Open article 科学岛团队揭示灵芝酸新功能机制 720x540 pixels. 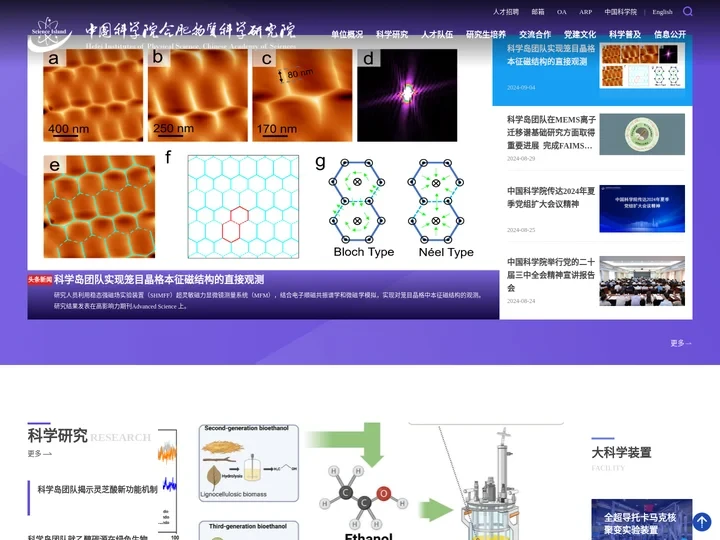point(97,489)
